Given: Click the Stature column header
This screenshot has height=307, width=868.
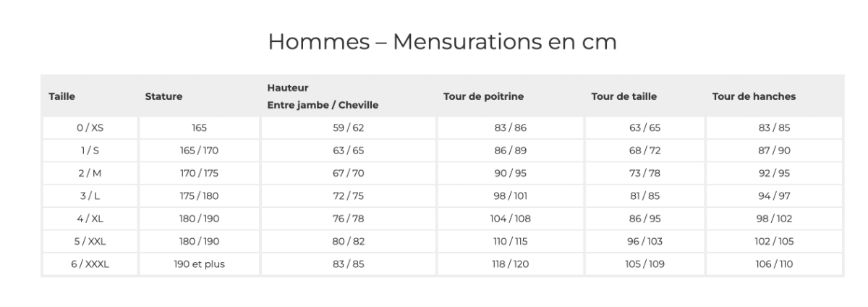Looking at the screenshot, I should pyautogui.click(x=163, y=96).
